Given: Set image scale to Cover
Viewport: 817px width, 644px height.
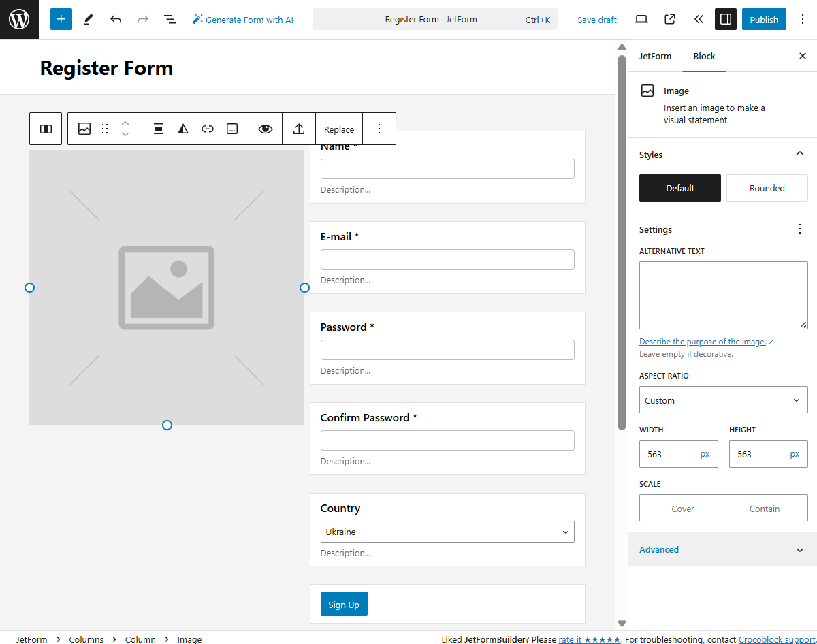Looking at the screenshot, I should pos(682,508).
